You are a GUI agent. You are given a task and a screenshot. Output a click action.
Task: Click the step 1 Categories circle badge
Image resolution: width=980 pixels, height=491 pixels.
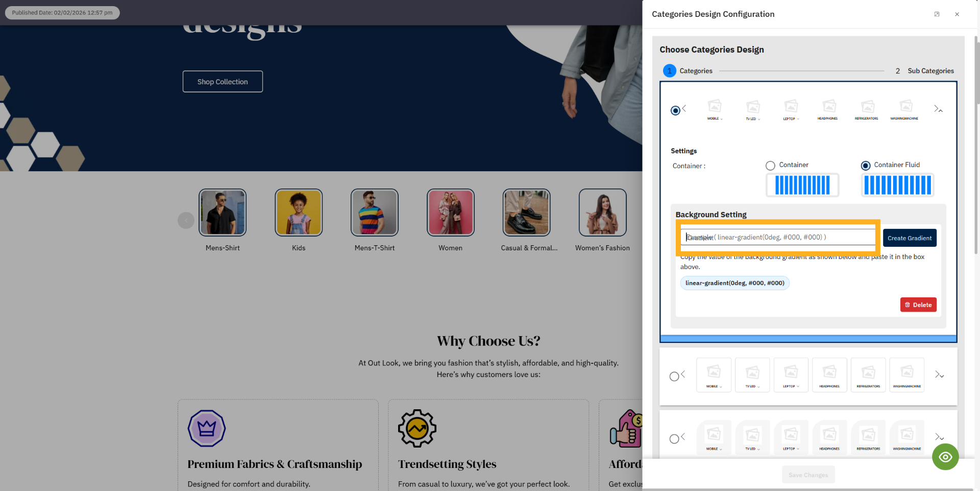pyautogui.click(x=670, y=71)
